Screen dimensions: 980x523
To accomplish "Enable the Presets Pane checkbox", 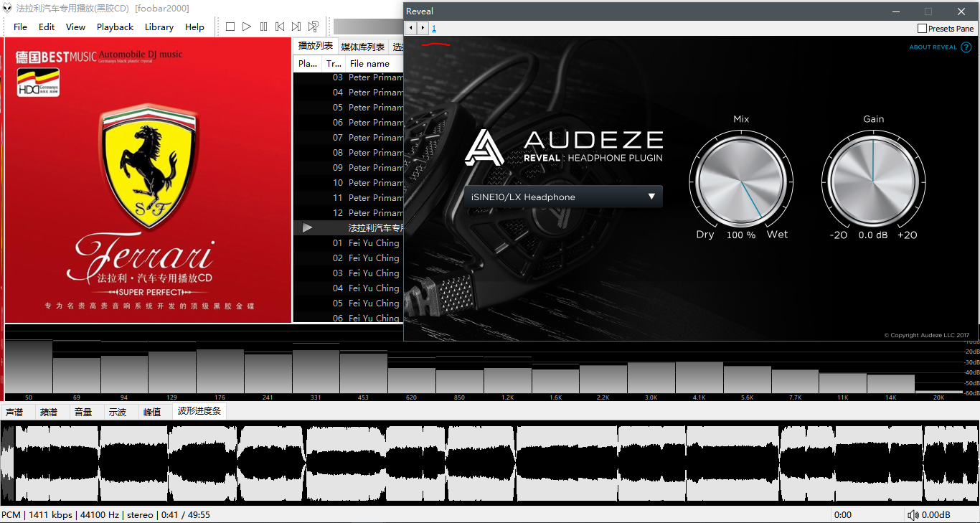I will click(922, 29).
